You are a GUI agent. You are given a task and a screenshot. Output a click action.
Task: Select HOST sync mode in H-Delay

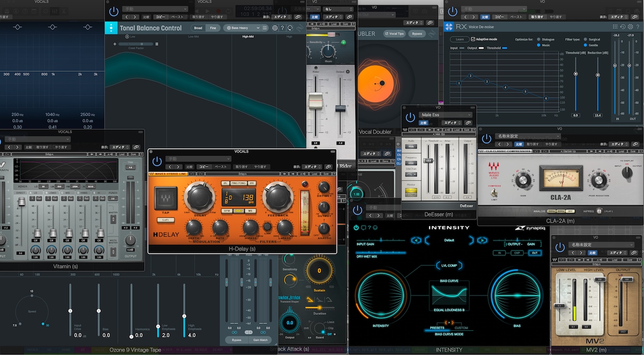point(239,210)
